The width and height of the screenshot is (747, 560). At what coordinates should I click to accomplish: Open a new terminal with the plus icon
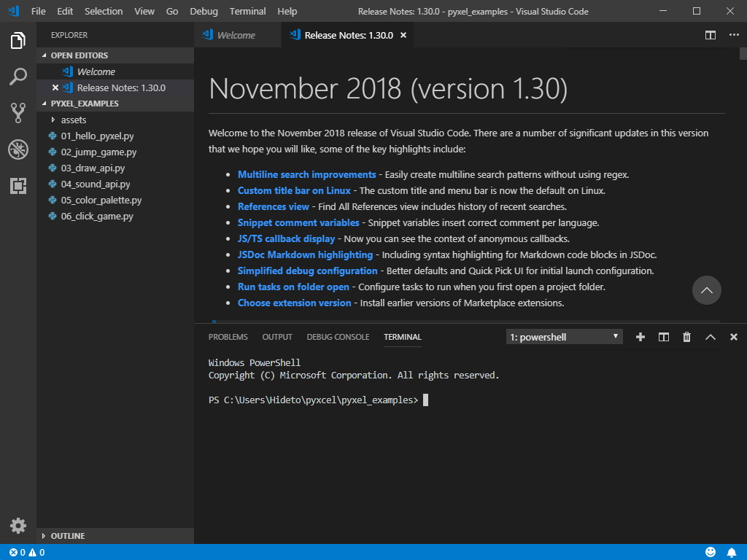(x=640, y=337)
